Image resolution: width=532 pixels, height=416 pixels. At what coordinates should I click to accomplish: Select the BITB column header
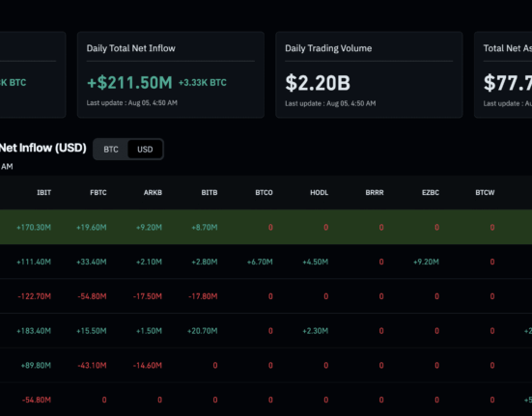coord(209,193)
